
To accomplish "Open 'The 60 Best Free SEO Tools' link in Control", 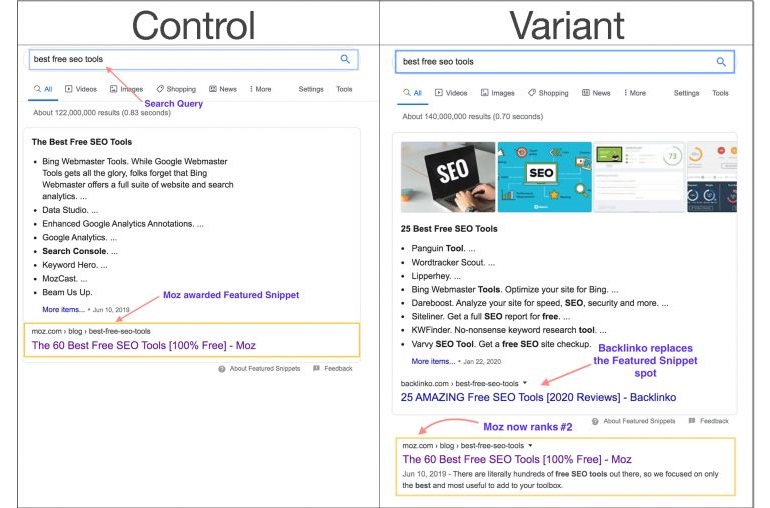I will point(144,345).
